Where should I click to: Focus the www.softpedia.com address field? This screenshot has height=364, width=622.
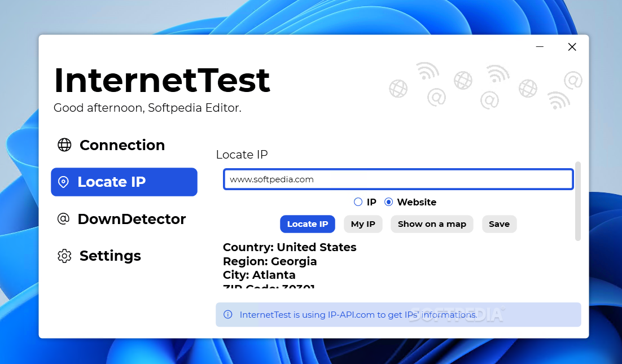[x=398, y=179]
